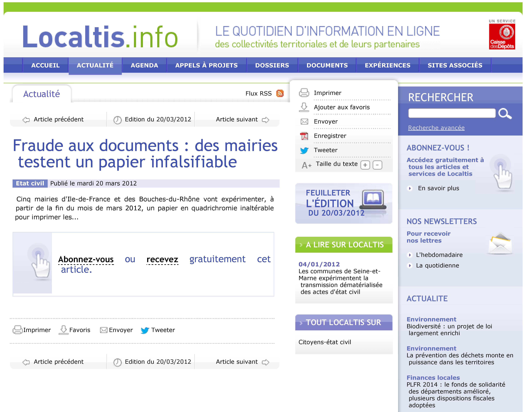Click the Caisse des Dépôts logo
The width and height of the screenshot is (532, 412).
(502, 35)
